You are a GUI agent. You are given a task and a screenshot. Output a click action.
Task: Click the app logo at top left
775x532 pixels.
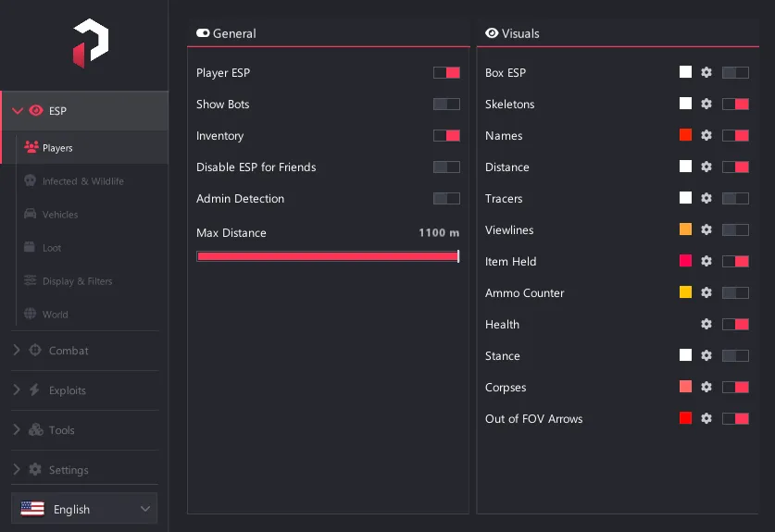(x=91, y=43)
